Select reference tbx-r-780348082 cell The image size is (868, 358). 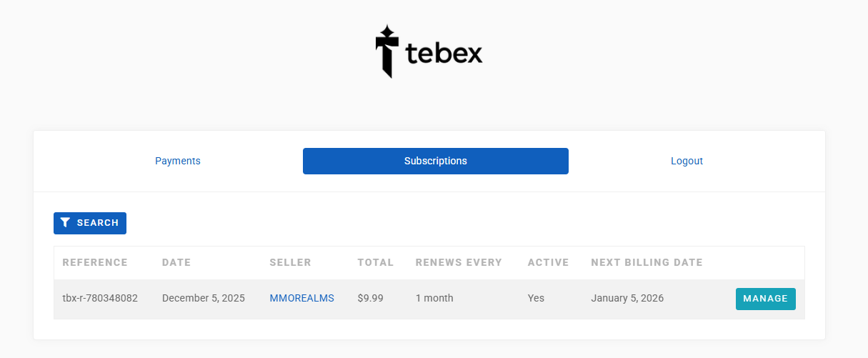click(x=100, y=298)
